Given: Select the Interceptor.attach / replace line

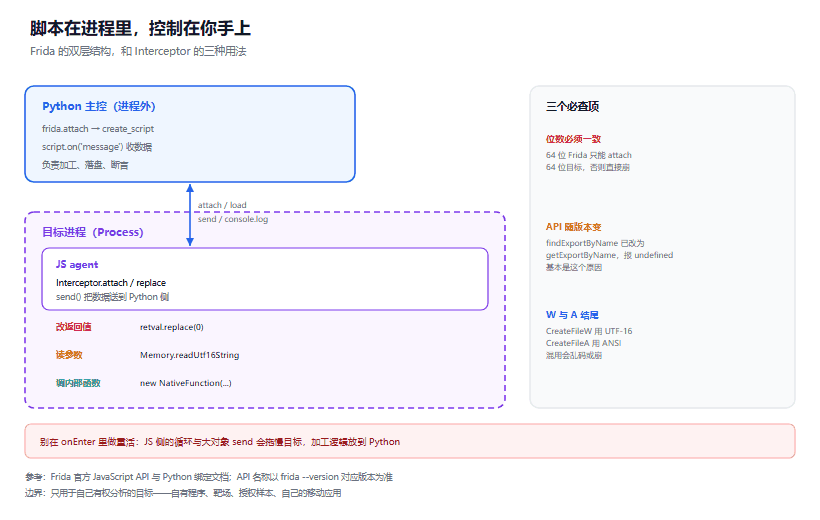Looking at the screenshot, I should coord(111,282).
